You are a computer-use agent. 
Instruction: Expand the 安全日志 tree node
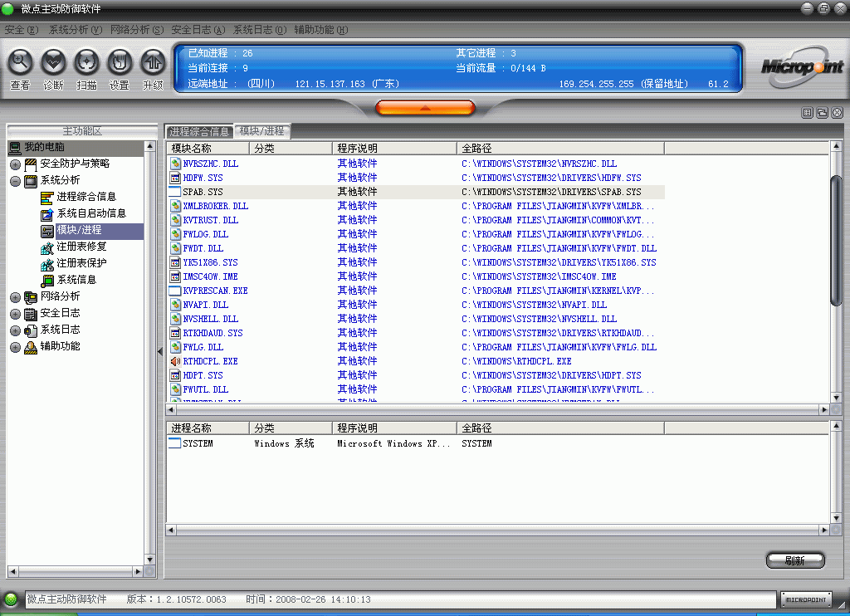point(15,314)
